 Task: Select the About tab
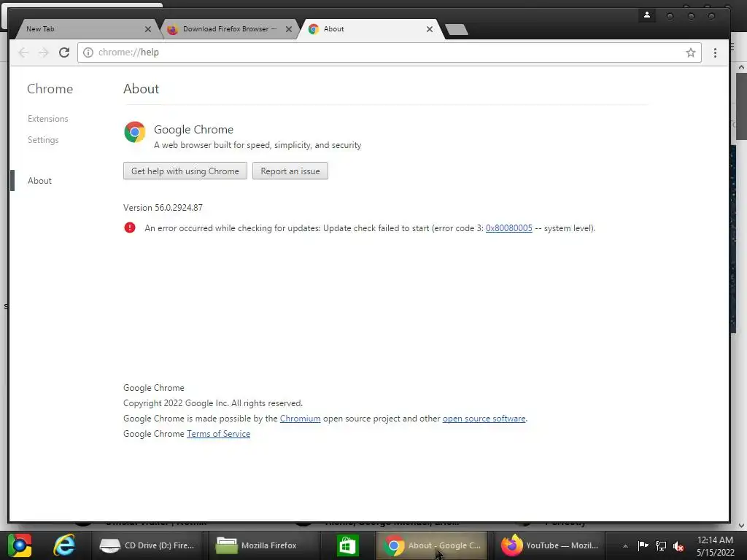369,29
